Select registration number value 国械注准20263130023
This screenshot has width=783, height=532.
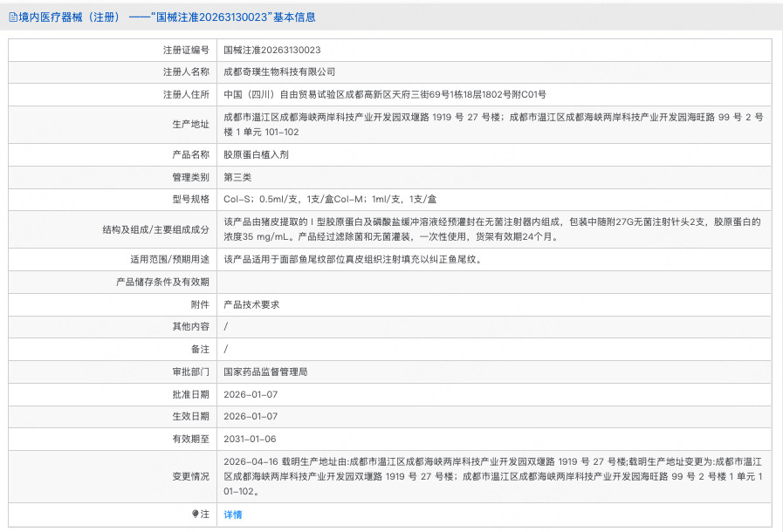[x=272, y=50]
